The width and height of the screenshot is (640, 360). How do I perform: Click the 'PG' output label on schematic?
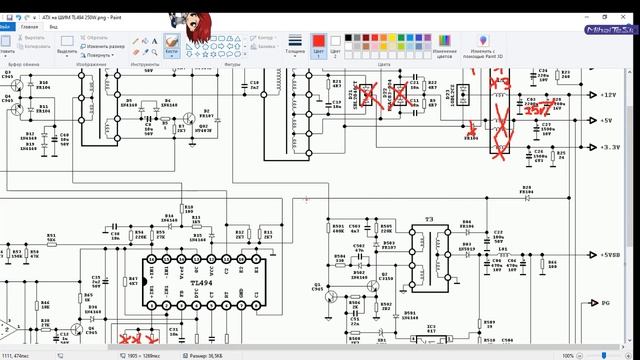click(606, 303)
